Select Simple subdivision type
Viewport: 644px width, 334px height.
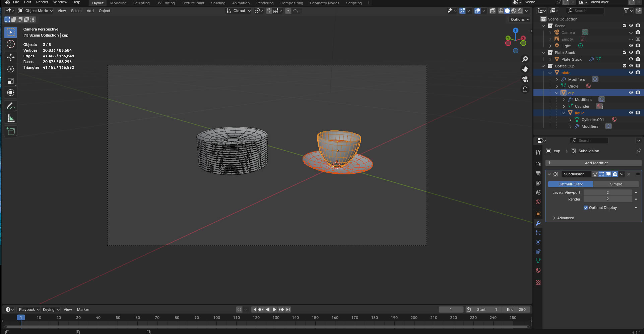click(616, 184)
